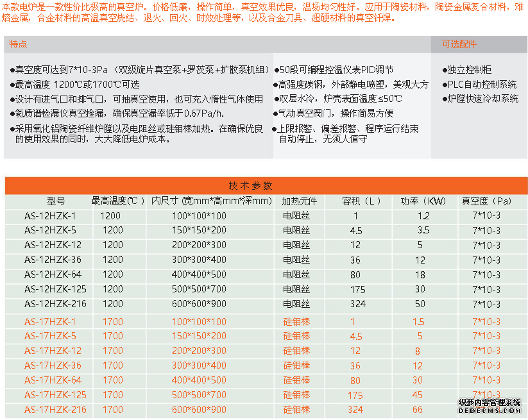Click power value 8 in AS-17HZK-12 row

pos(418,351)
